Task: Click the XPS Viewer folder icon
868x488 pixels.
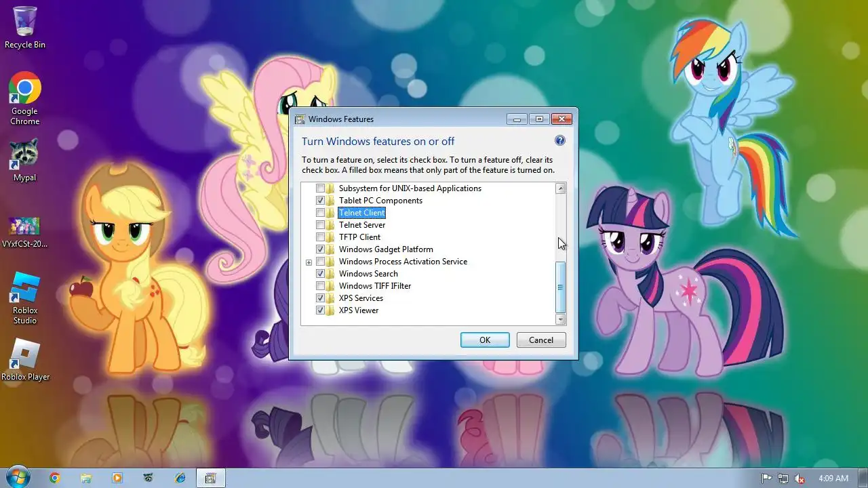Action: (x=330, y=310)
